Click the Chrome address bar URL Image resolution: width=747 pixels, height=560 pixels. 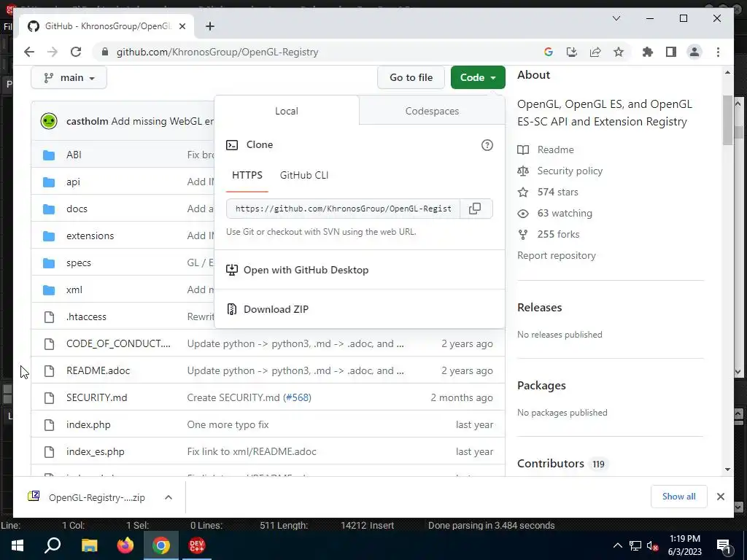(x=217, y=52)
